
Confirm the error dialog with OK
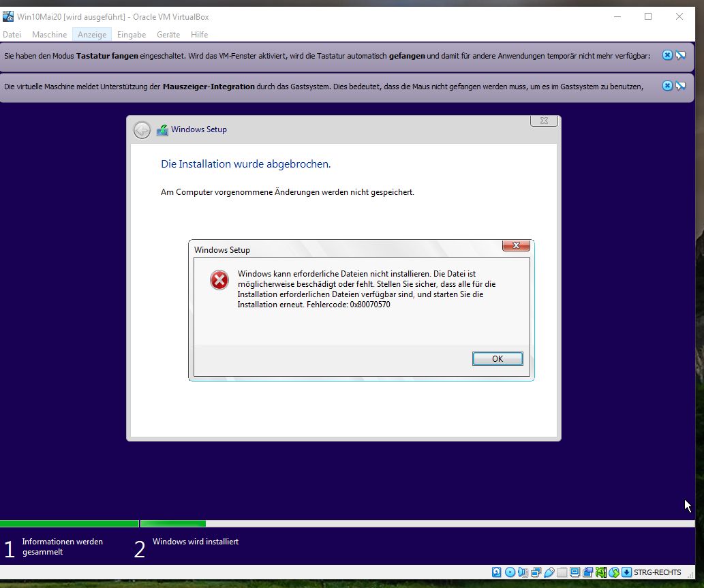[498, 358]
